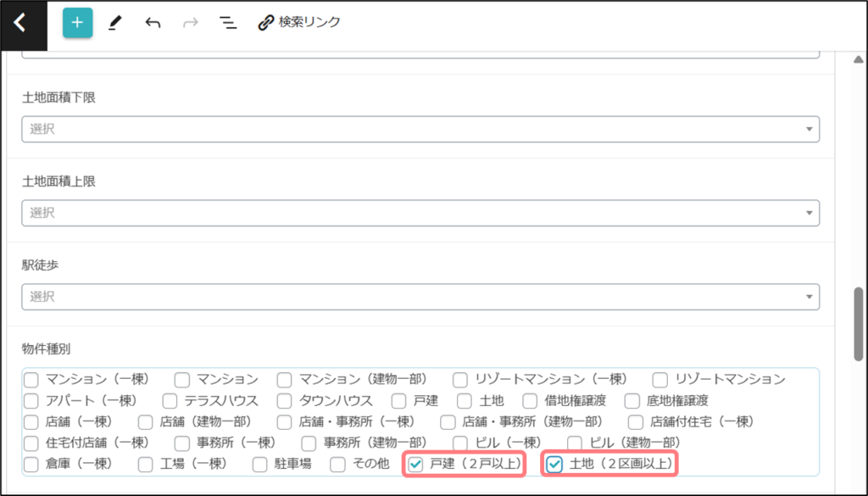Expand the 土地面積上限 select box
Image resolution: width=868 pixels, height=496 pixels.
click(x=420, y=212)
